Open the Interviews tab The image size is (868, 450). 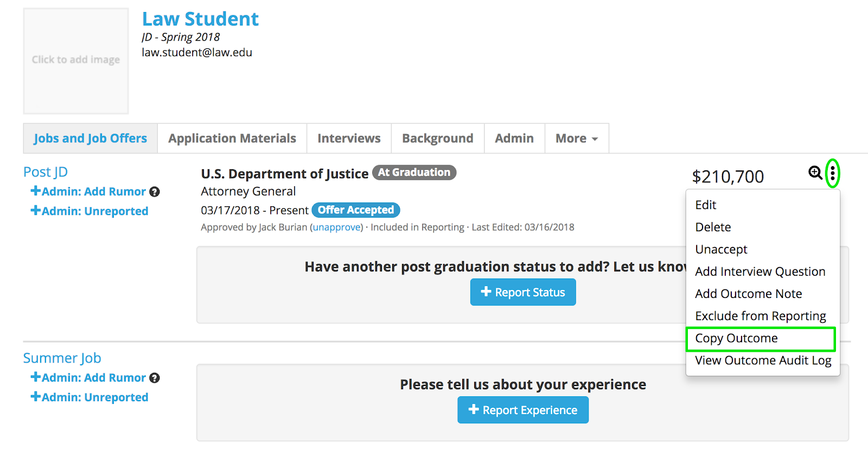point(349,138)
